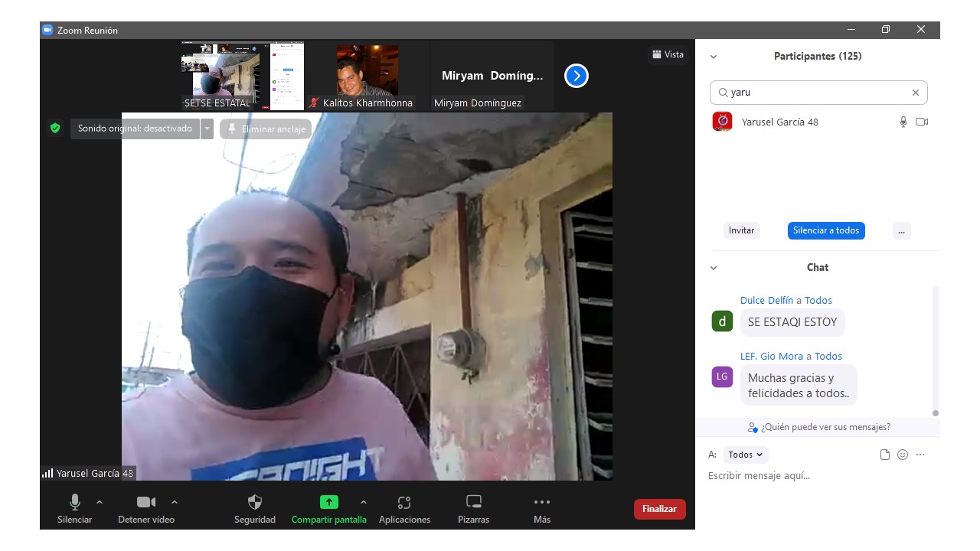Click the microphone Silenciar icon
The image size is (980, 551).
75,502
